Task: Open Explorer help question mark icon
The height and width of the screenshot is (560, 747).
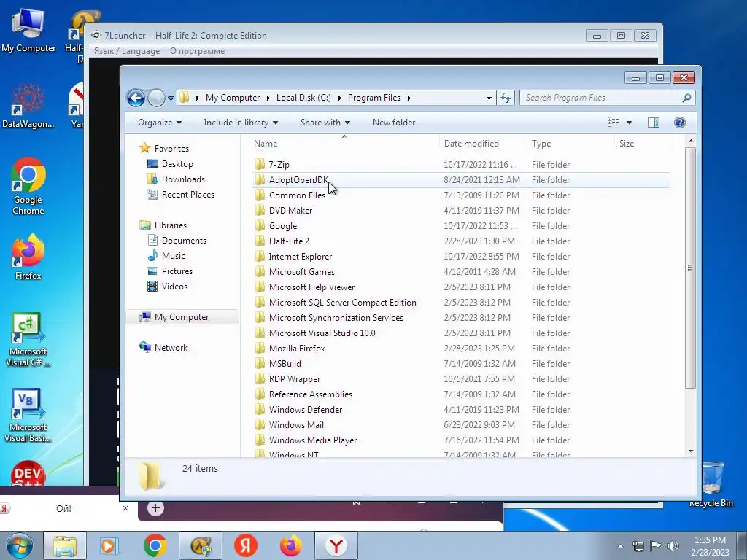Action: (680, 122)
